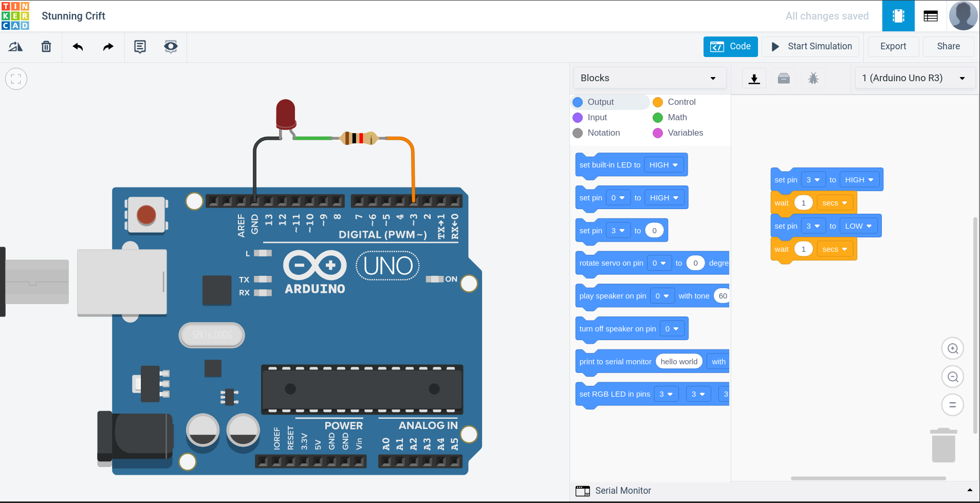
Task: Select the Notation block category
Action: tap(596, 133)
